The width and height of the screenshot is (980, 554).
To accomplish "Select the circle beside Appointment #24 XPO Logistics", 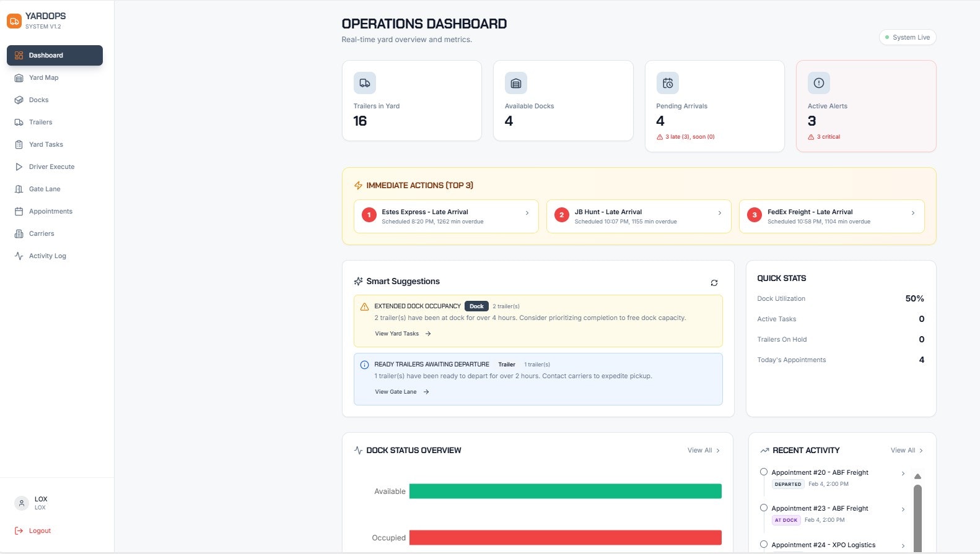I will tap(764, 544).
